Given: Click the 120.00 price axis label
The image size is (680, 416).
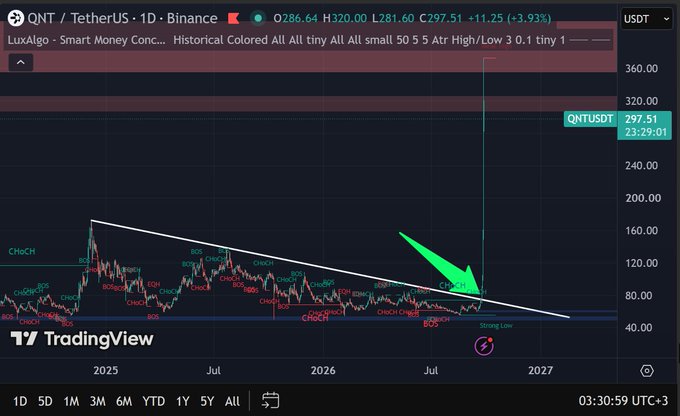Looking at the screenshot, I should pyautogui.click(x=641, y=263).
